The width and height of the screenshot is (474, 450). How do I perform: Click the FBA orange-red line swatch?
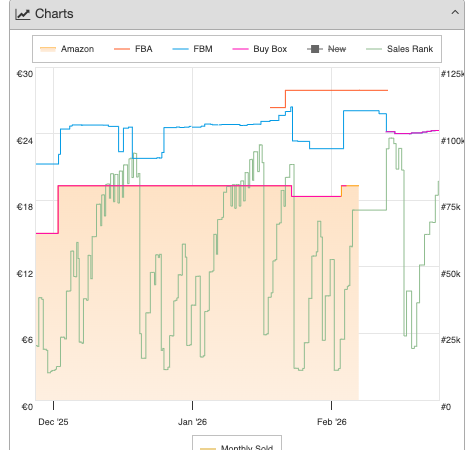(122, 49)
